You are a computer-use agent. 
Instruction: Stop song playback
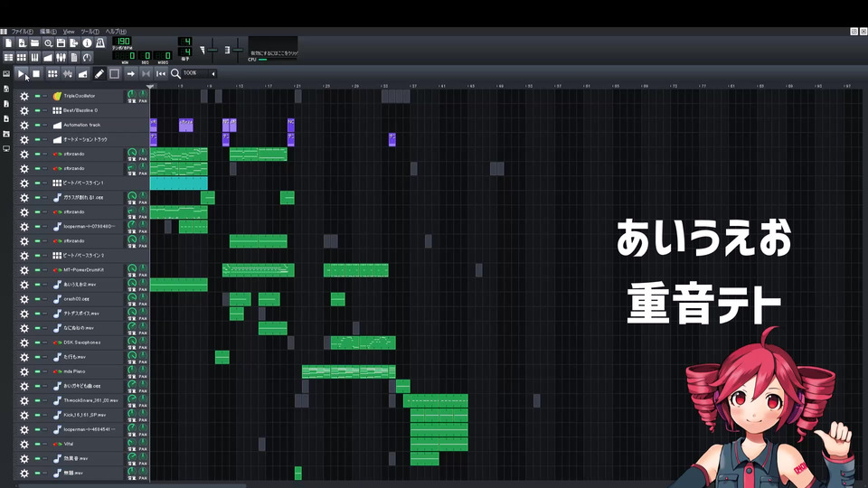click(x=36, y=73)
